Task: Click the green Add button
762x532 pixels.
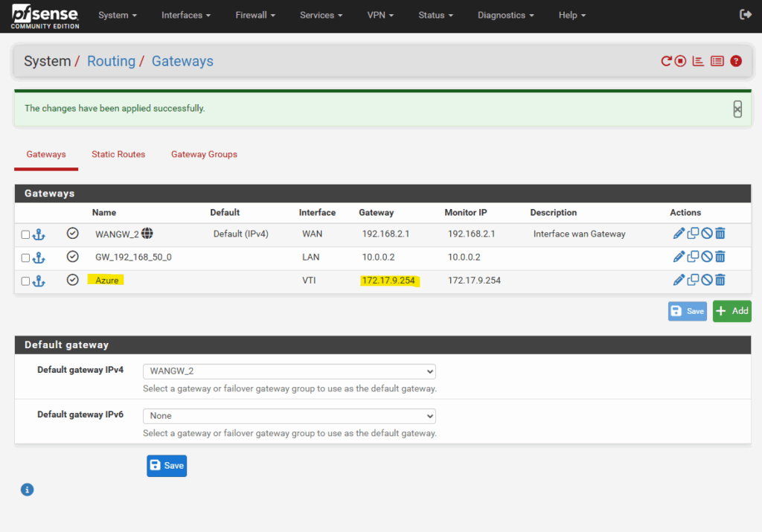Action: [x=732, y=311]
